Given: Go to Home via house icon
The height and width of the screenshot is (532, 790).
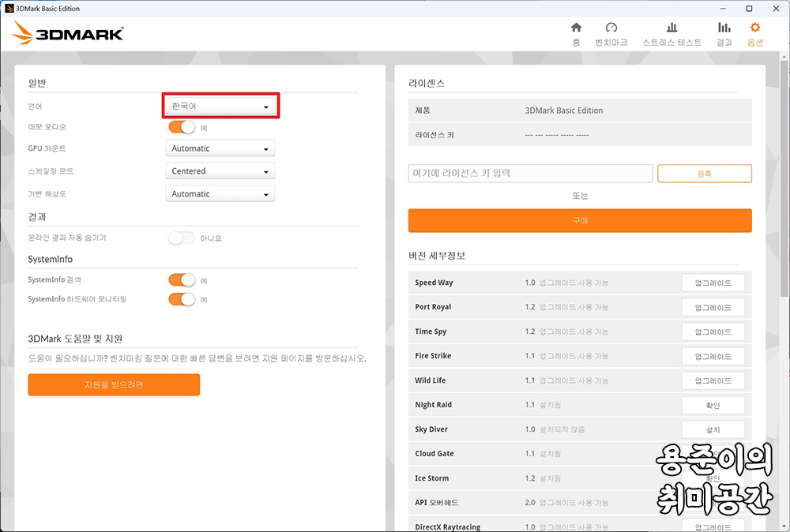Looking at the screenshot, I should (576, 27).
